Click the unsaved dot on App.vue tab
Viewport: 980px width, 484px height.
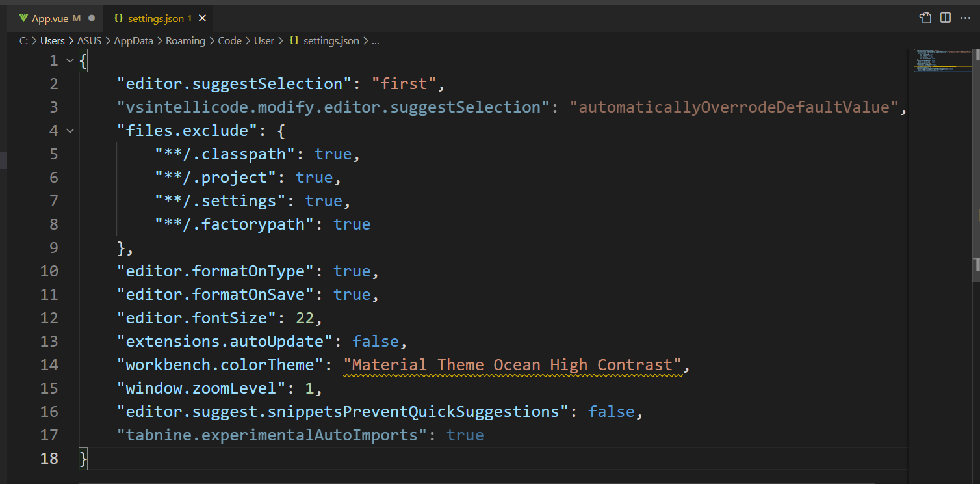pyautogui.click(x=92, y=18)
